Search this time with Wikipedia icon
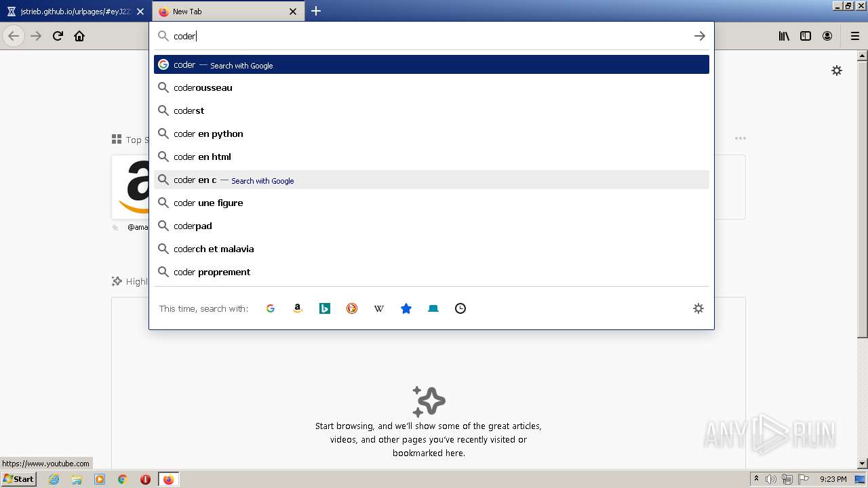The width and height of the screenshot is (868, 488). click(379, 308)
